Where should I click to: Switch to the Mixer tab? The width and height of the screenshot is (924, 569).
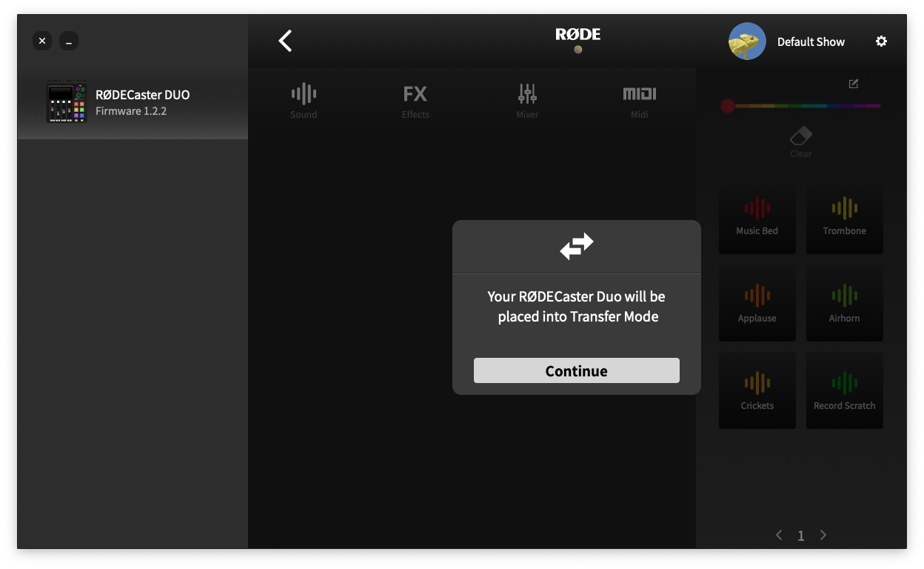tap(527, 101)
